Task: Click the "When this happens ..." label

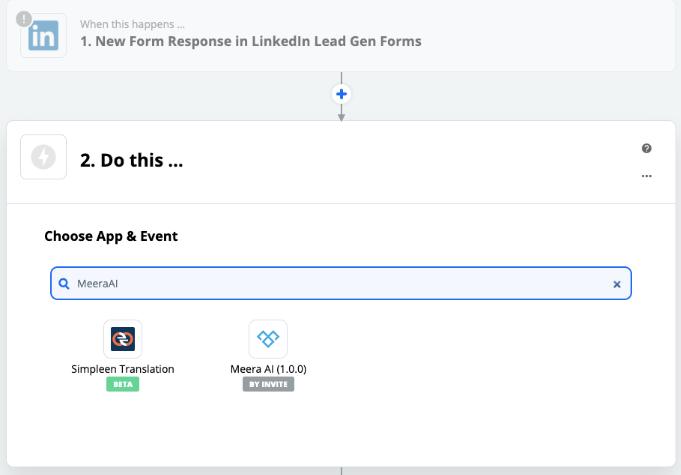Action: point(132,24)
